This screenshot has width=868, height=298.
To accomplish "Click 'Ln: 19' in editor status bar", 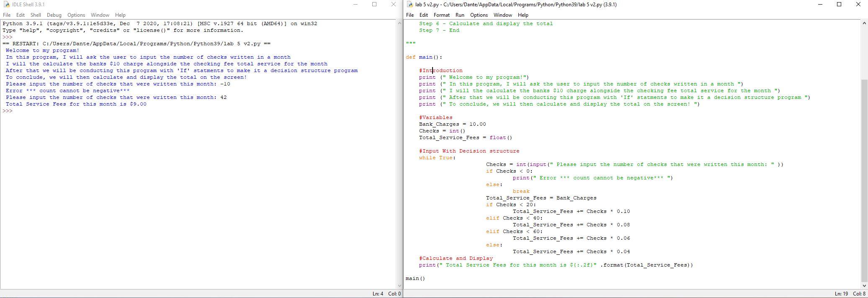I will pos(841,293).
